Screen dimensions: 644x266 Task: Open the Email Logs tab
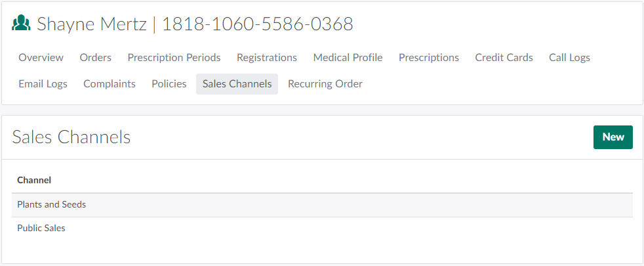[x=43, y=84]
